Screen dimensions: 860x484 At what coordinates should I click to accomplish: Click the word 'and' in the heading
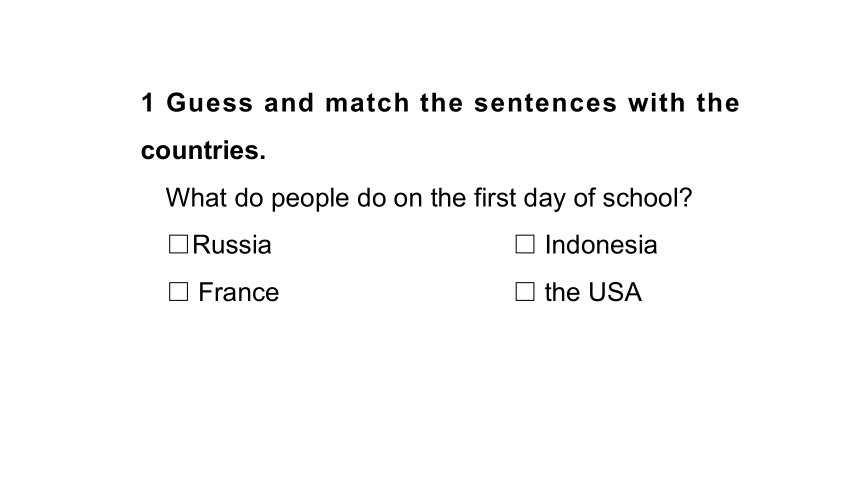point(289,103)
